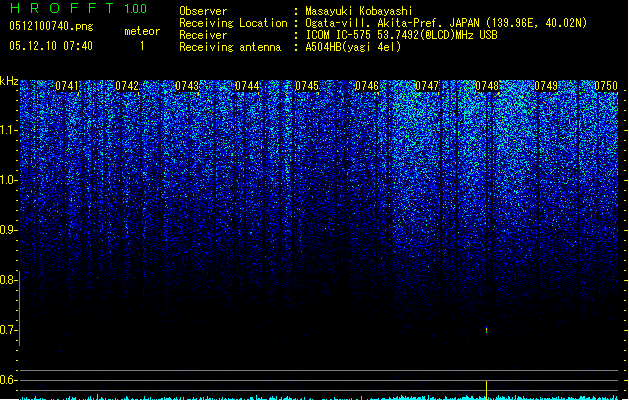629x400 pixels.
Task: Click the 0746 time marker
Action: [367, 86]
